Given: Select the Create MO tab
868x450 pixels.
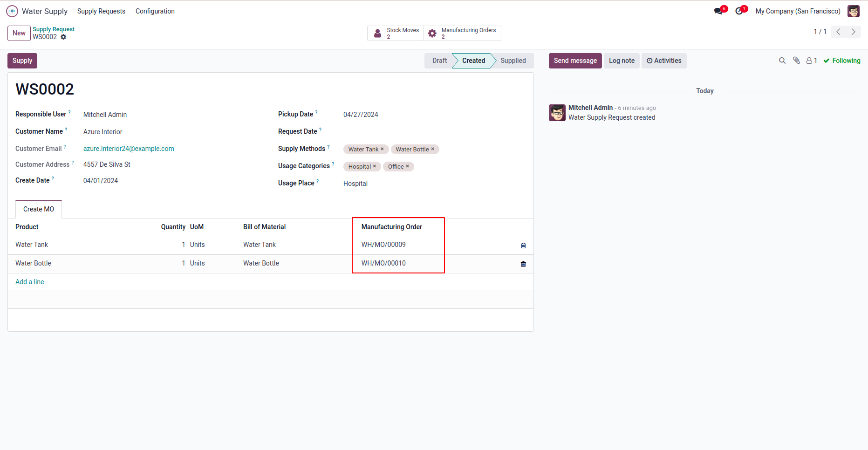Looking at the screenshot, I should pos(39,209).
